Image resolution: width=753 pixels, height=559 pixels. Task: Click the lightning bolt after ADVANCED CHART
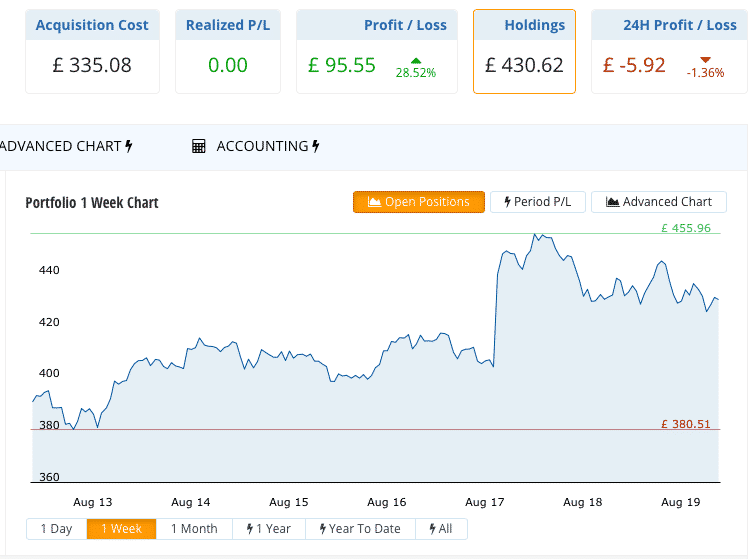point(129,146)
